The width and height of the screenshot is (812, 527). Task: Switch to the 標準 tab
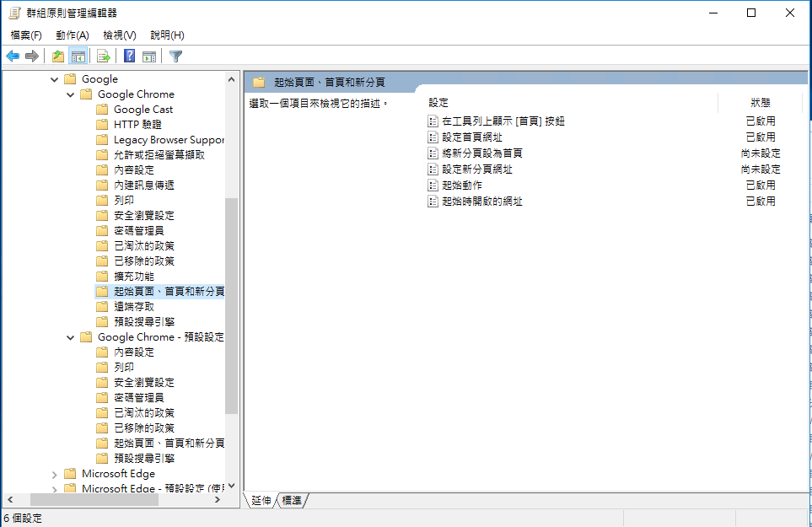(292, 500)
